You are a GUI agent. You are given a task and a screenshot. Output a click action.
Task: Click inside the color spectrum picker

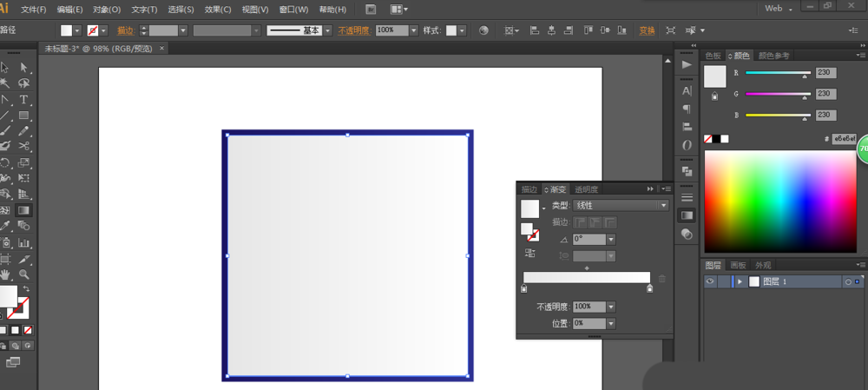click(780, 202)
